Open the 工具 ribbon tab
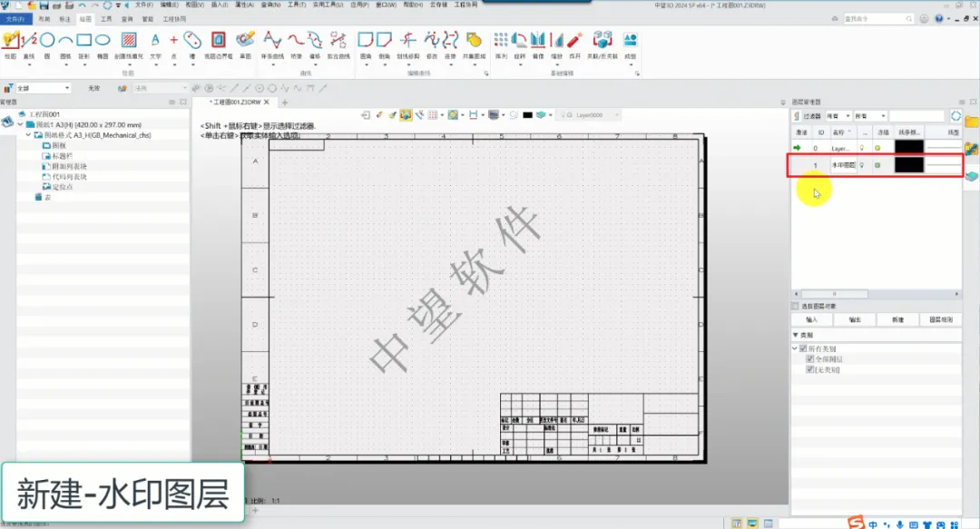 click(x=106, y=18)
